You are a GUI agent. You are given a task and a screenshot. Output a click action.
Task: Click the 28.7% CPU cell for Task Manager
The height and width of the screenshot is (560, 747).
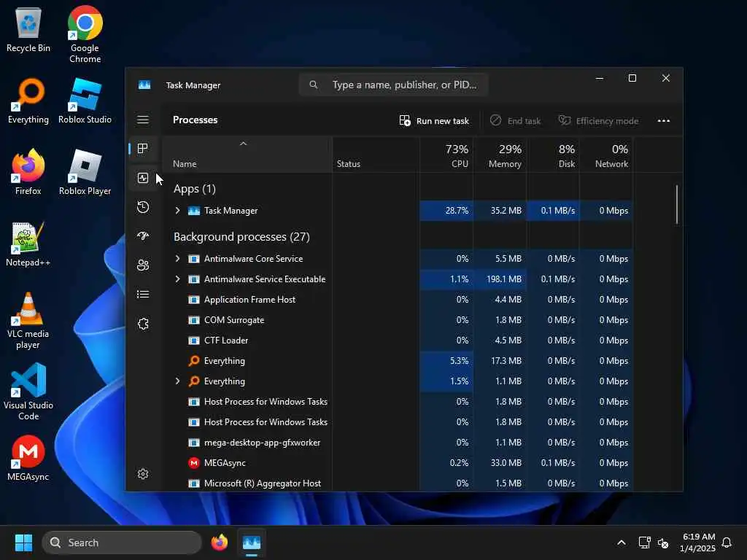(446, 211)
